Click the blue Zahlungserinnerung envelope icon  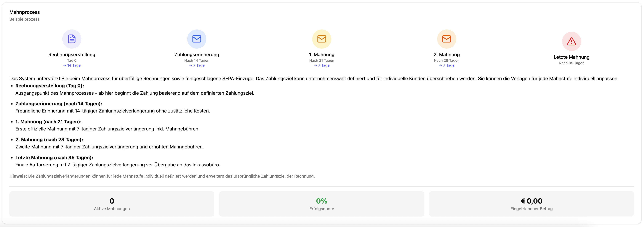(197, 39)
